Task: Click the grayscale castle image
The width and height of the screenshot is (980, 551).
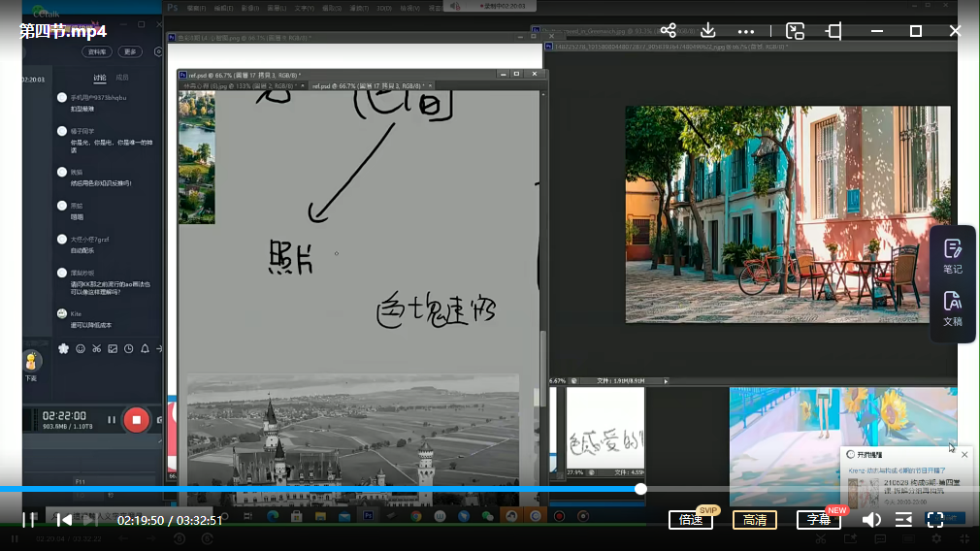Action: click(x=353, y=439)
